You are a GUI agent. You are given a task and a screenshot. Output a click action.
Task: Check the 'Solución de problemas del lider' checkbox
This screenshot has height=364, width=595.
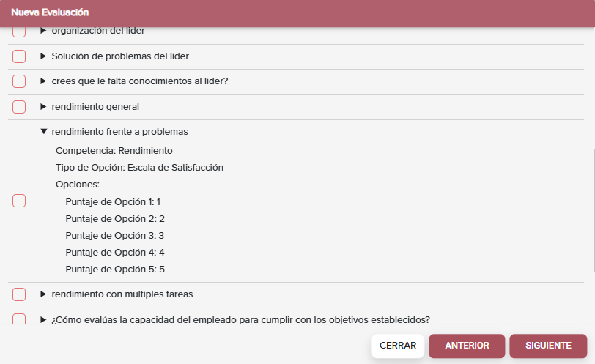(19, 56)
